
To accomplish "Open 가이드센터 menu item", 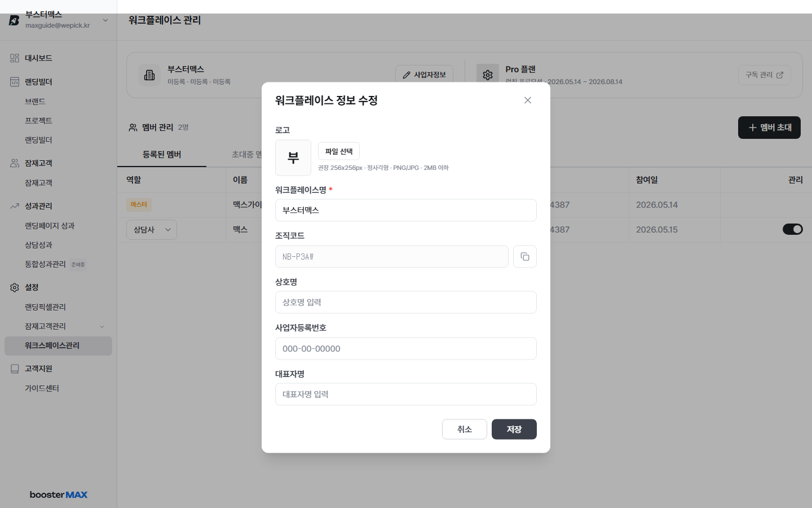I will [42, 388].
